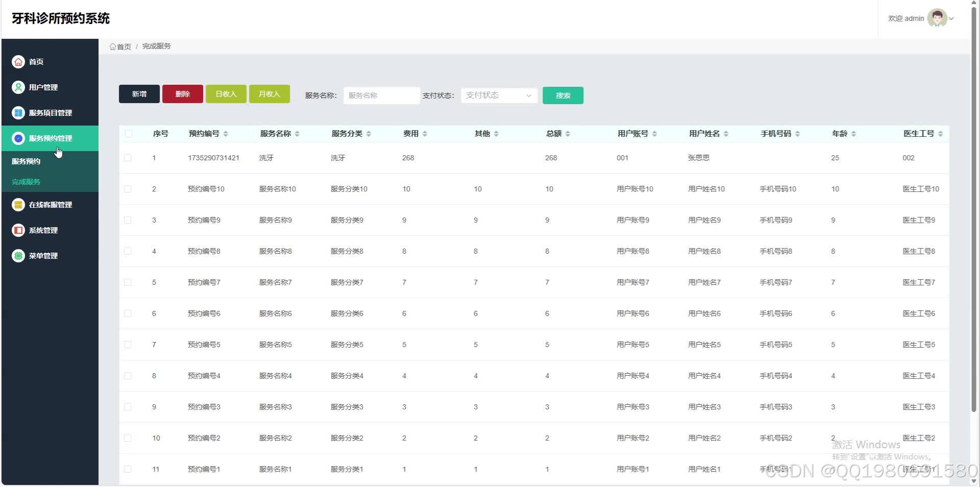This screenshot has height=487, width=980.
Task: Click the 月收入 button
Action: coord(269,94)
